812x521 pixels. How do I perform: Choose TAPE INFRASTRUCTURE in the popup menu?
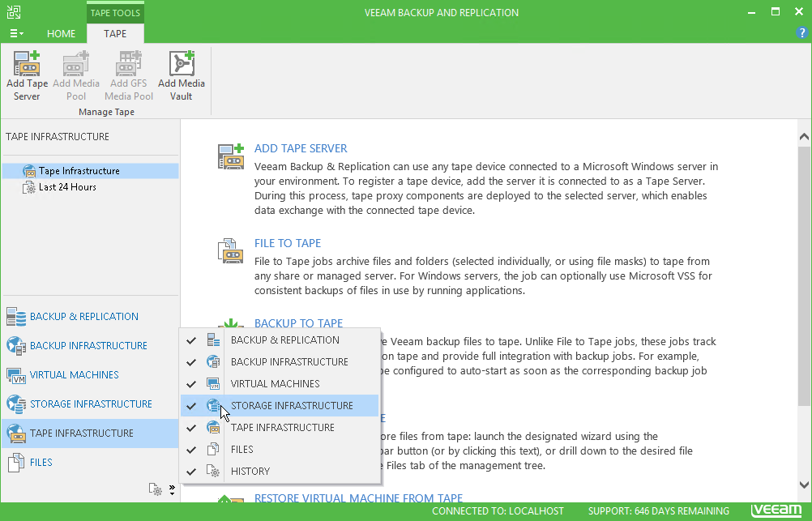click(280, 428)
